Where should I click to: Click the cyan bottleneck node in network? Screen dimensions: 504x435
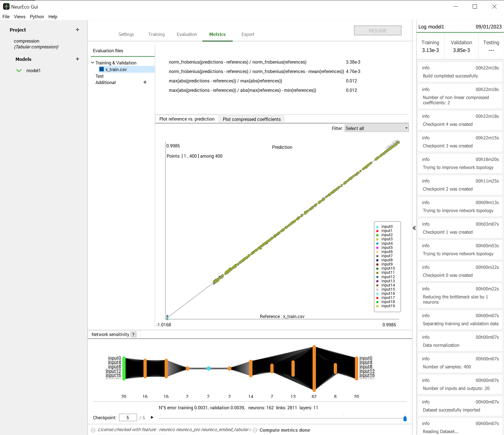(208, 368)
